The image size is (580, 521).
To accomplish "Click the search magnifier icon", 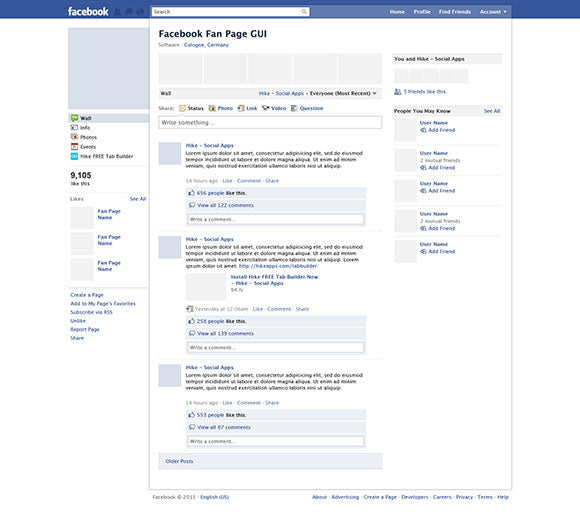I will pos(304,11).
